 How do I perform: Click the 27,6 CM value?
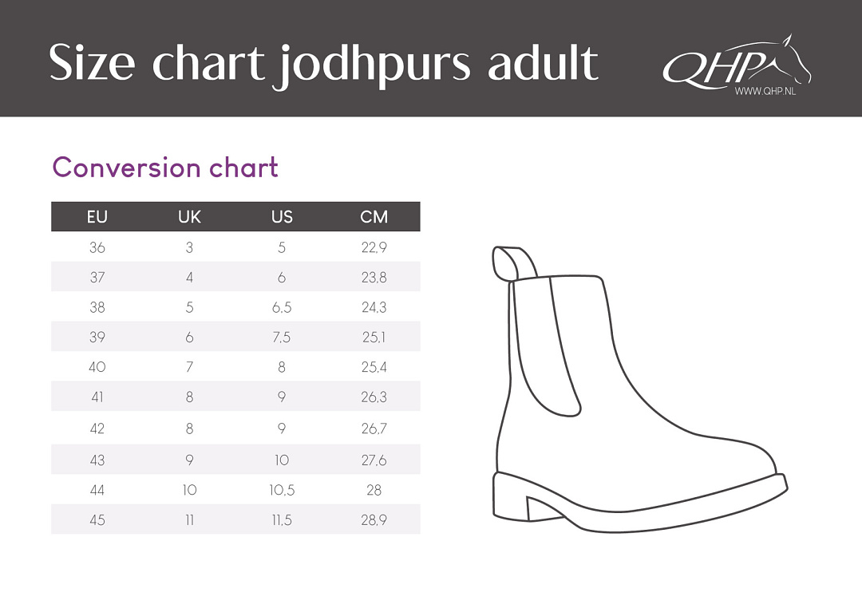point(374,460)
